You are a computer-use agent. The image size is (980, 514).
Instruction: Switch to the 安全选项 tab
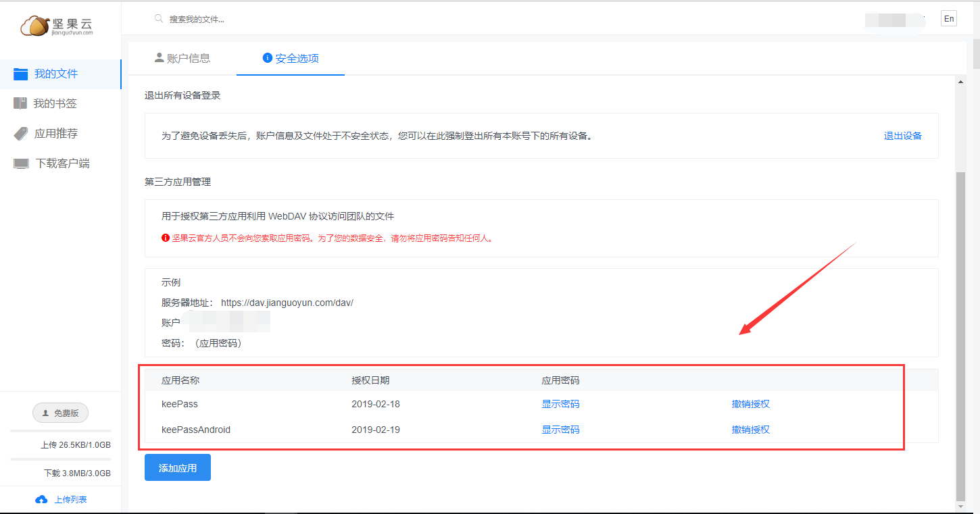pos(291,58)
